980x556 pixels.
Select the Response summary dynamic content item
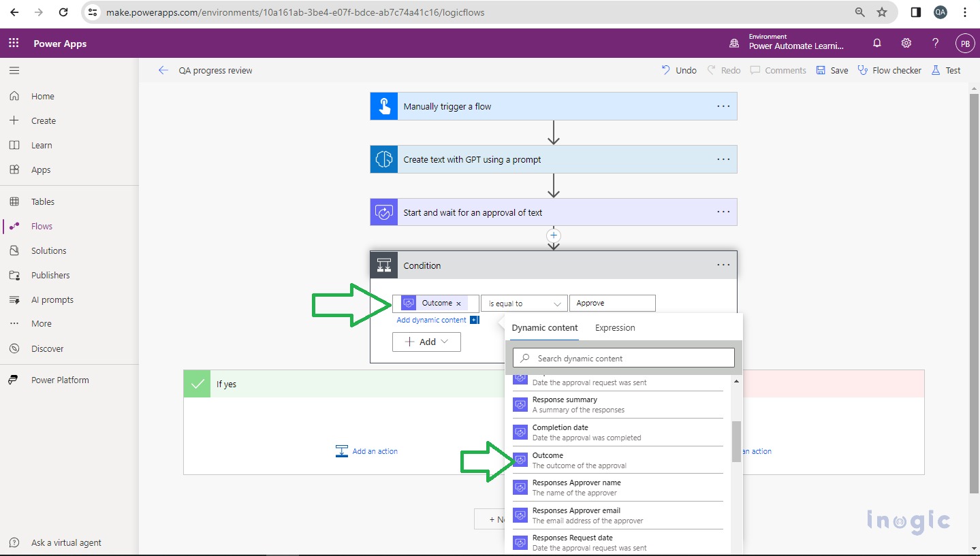coord(618,404)
